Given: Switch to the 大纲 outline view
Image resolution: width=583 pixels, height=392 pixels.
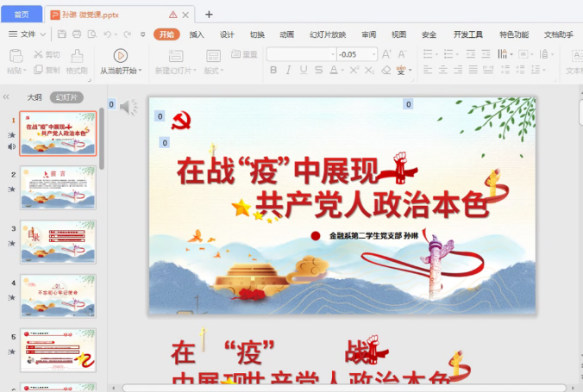Looking at the screenshot, I should pyautogui.click(x=34, y=97).
